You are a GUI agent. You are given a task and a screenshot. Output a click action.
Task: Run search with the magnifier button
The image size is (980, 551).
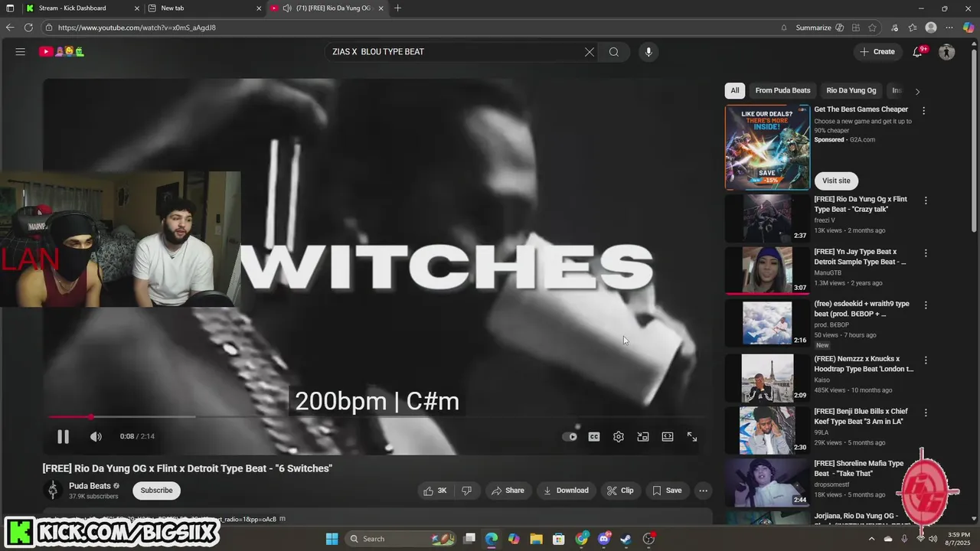click(x=614, y=52)
